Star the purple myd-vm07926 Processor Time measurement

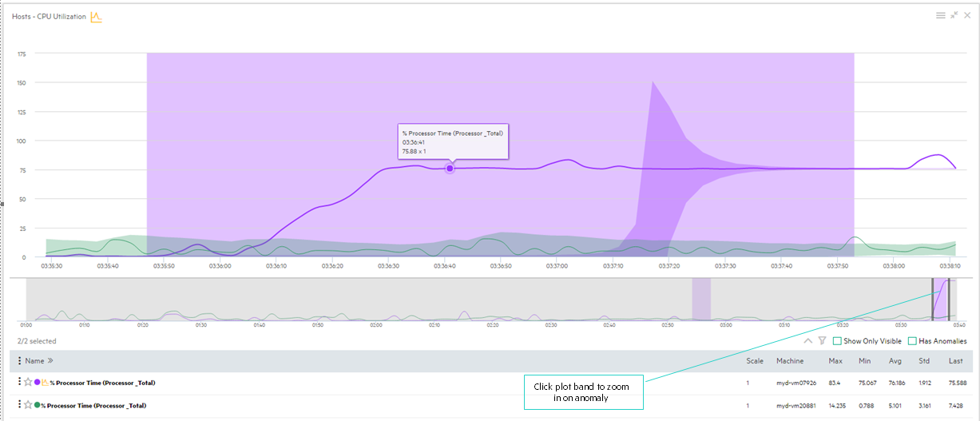[x=28, y=383]
